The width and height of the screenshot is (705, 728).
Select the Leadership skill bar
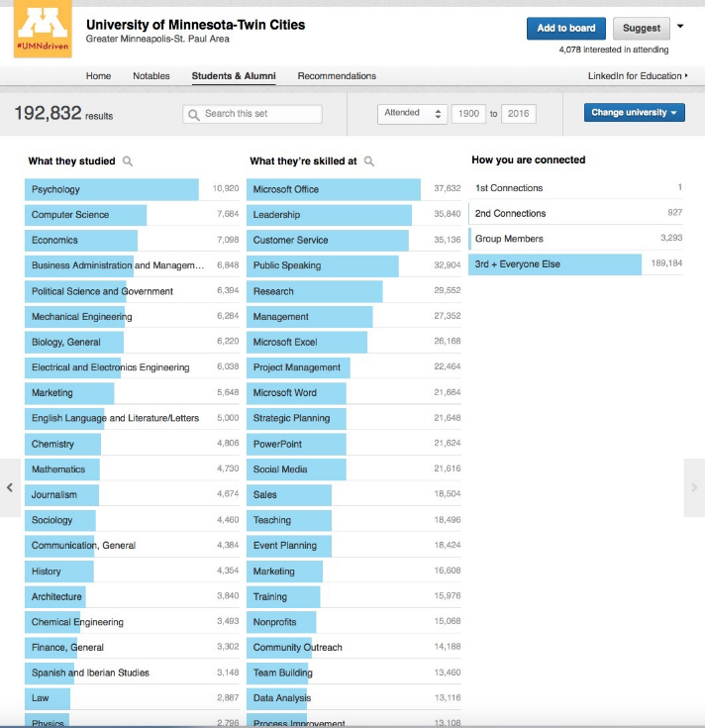(x=353, y=215)
